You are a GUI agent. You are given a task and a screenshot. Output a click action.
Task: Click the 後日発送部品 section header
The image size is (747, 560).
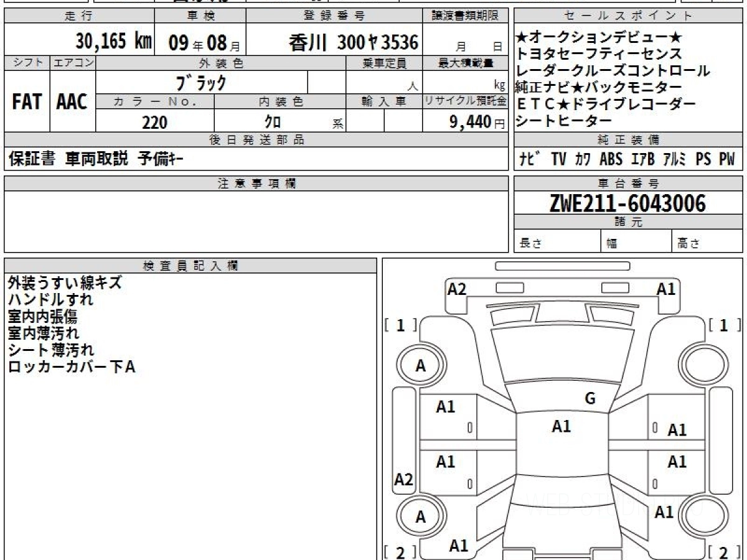click(256, 139)
